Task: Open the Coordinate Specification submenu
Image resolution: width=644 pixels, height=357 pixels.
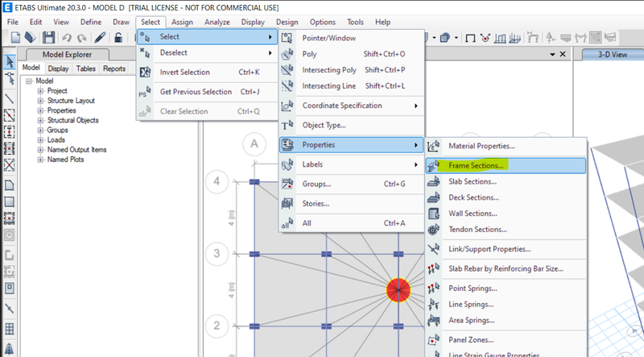Action: tap(351, 106)
